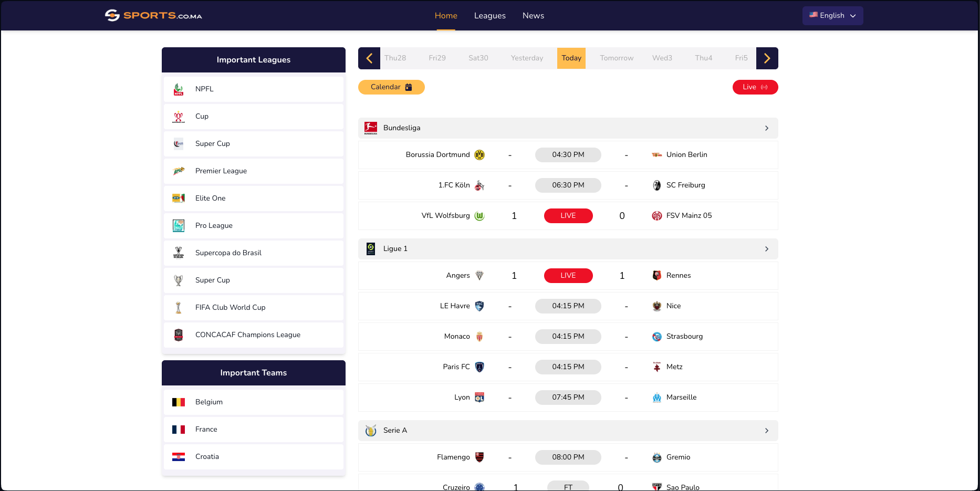
Task: Click the Pro League logo icon
Action: [179, 226]
